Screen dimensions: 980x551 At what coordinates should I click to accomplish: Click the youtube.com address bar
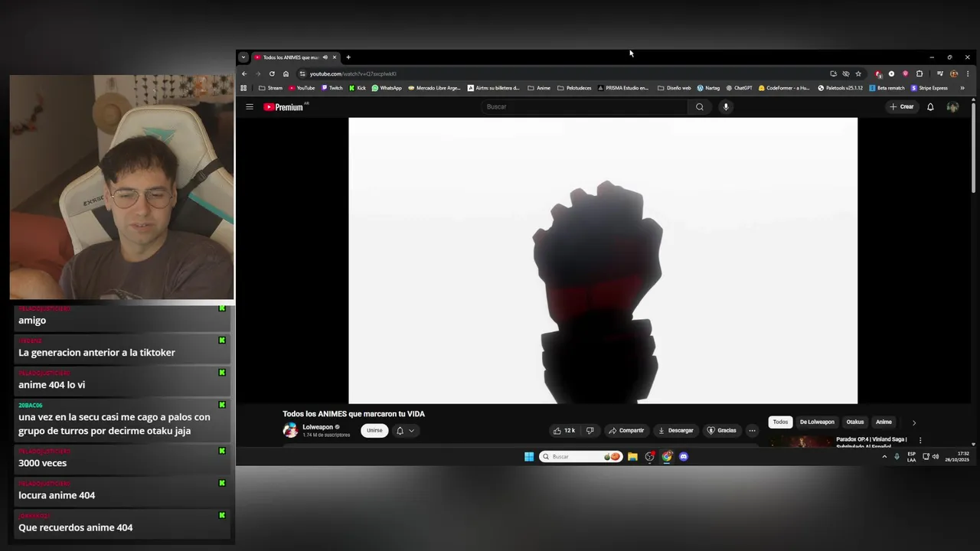pyautogui.click(x=563, y=74)
